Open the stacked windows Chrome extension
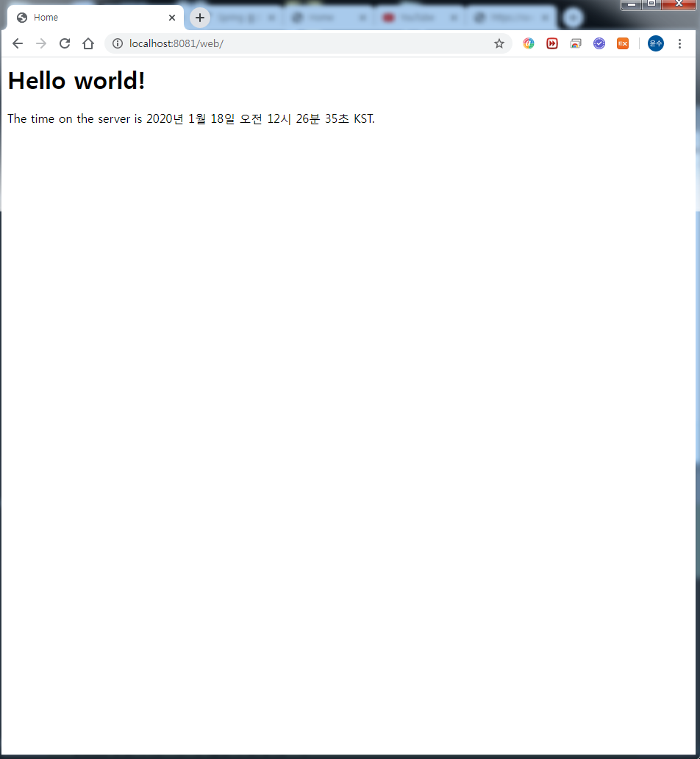Screen dimensions: 700x759 [x=576, y=43]
